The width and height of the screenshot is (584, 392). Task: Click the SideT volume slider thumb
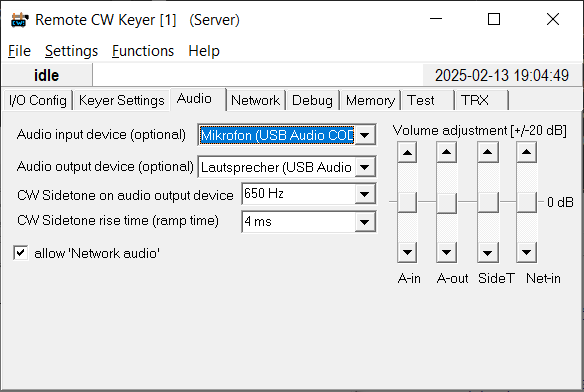point(488,202)
